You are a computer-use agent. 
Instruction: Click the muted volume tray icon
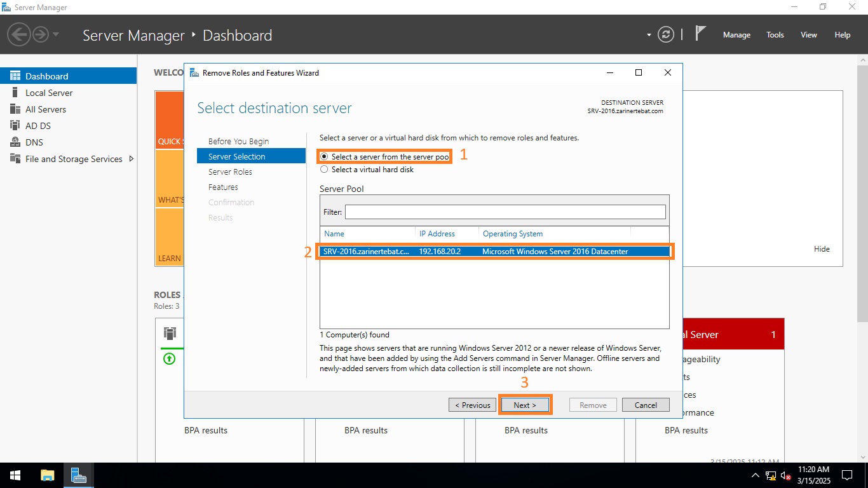click(786, 475)
